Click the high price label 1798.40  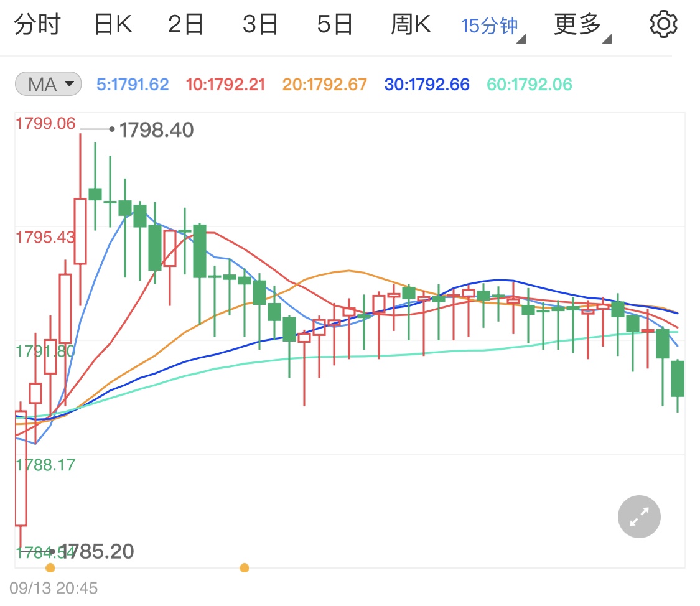[156, 130]
